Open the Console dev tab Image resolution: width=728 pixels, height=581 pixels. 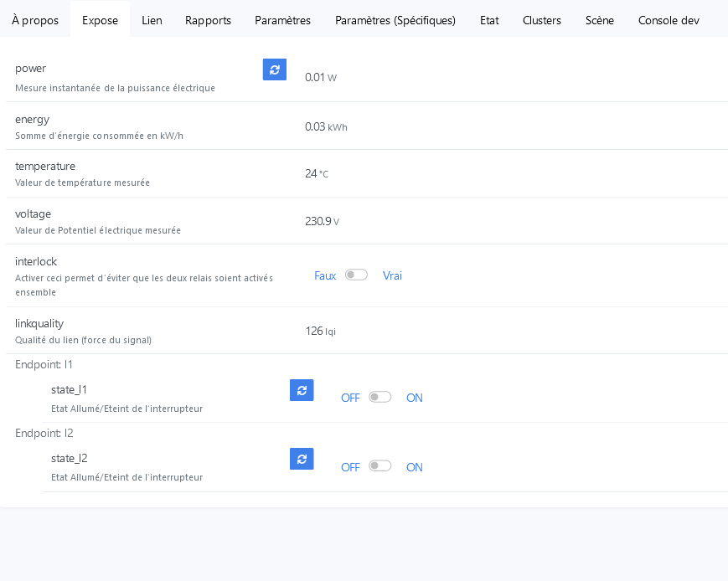[669, 20]
